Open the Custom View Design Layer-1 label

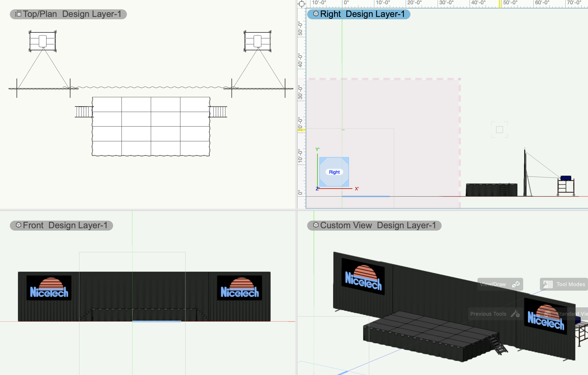(374, 225)
